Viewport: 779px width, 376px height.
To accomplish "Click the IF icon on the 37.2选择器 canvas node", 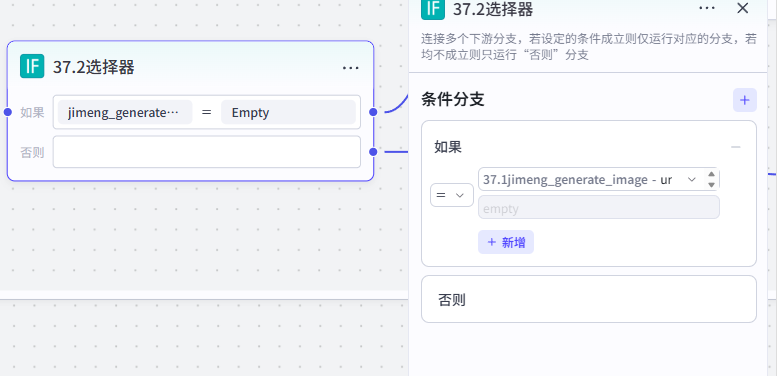I will click(x=32, y=66).
